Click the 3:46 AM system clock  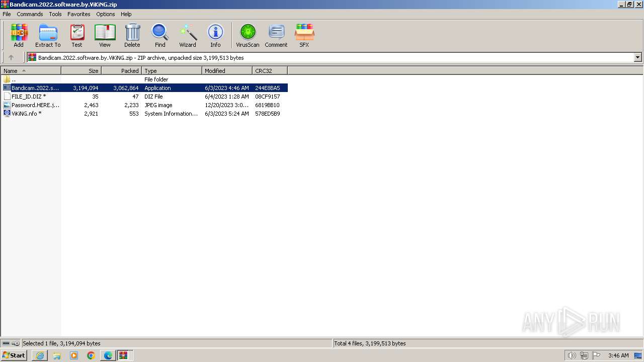point(618,355)
